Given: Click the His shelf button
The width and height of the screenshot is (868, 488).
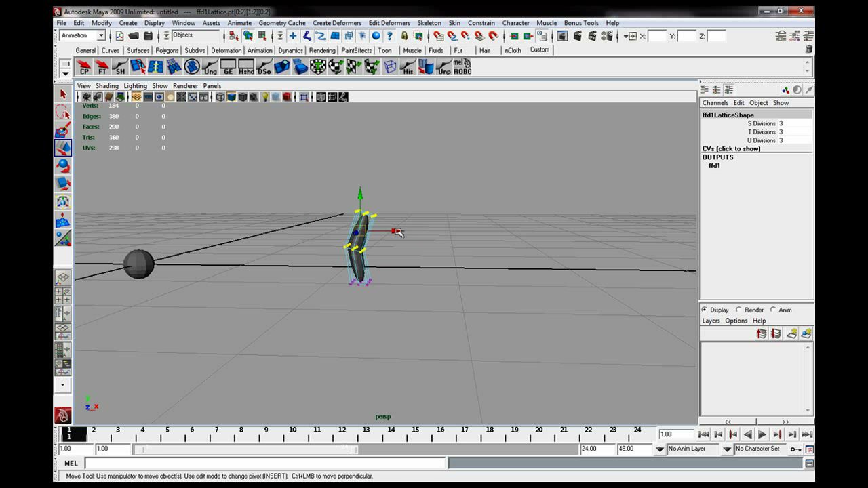Looking at the screenshot, I should tap(408, 66).
